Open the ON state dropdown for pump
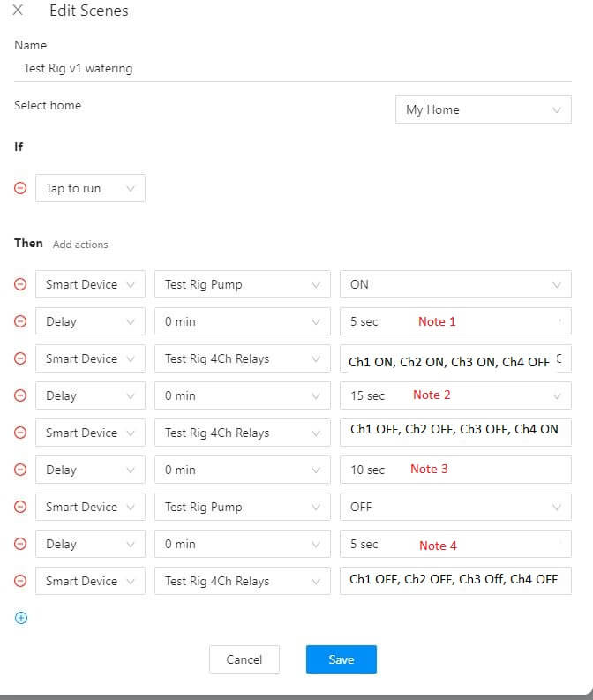 454,284
